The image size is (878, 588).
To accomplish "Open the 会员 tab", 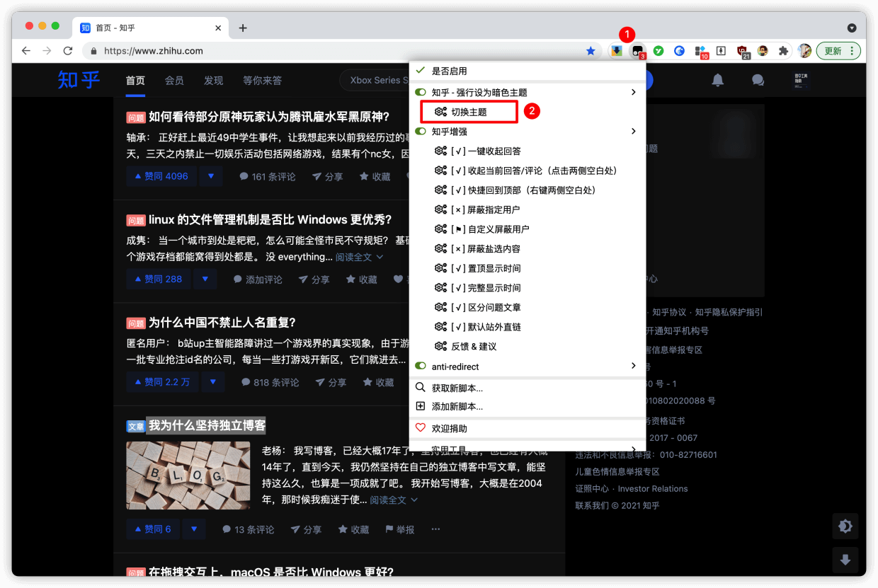I will click(174, 80).
